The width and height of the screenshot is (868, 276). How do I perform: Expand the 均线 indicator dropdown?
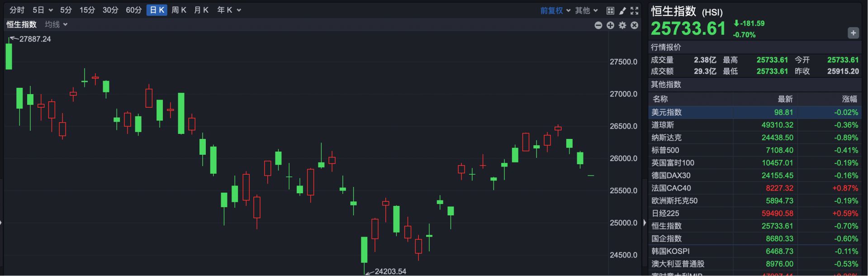tap(56, 24)
